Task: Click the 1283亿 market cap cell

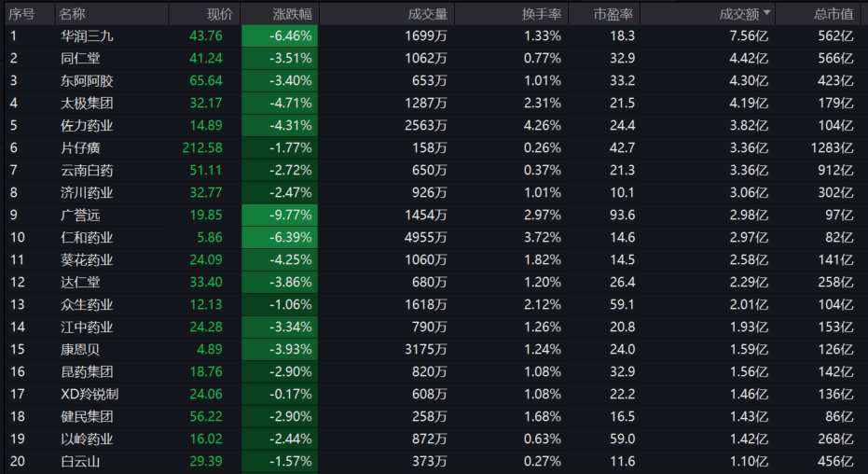Action: click(831, 147)
